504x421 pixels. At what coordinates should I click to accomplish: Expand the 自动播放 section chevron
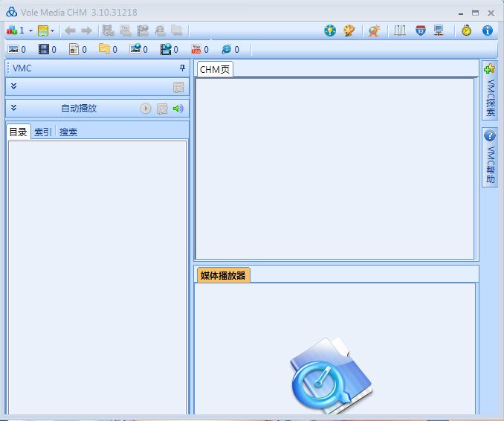[13, 108]
